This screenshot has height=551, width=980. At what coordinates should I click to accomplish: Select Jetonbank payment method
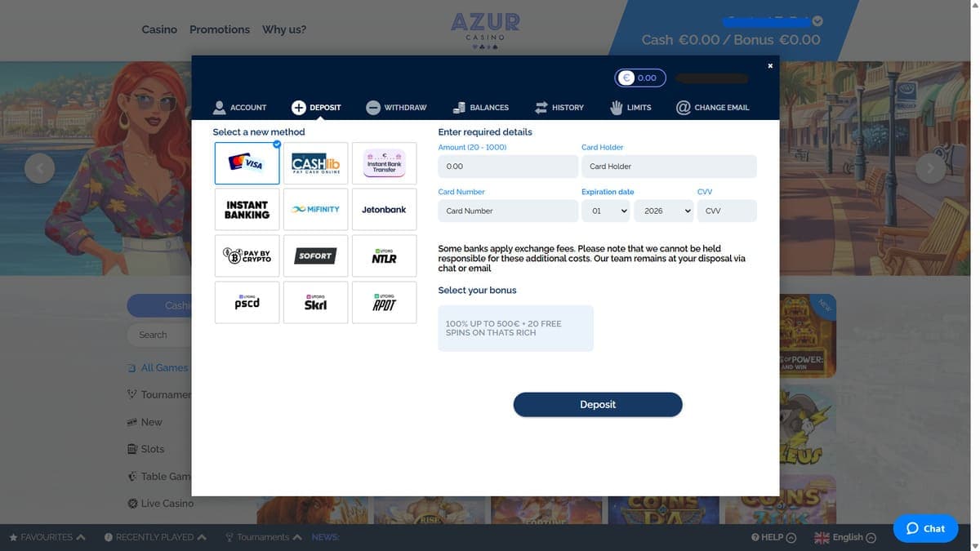[385, 210]
